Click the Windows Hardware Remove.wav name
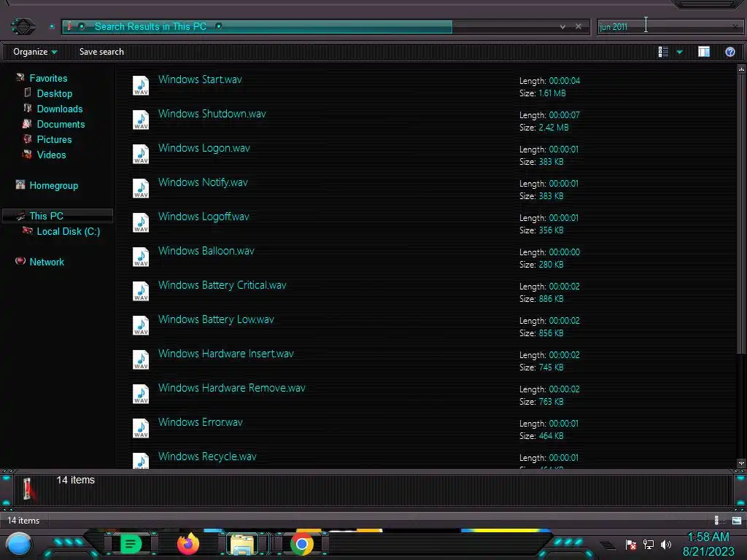Viewport: 747px width, 560px height. (x=231, y=388)
